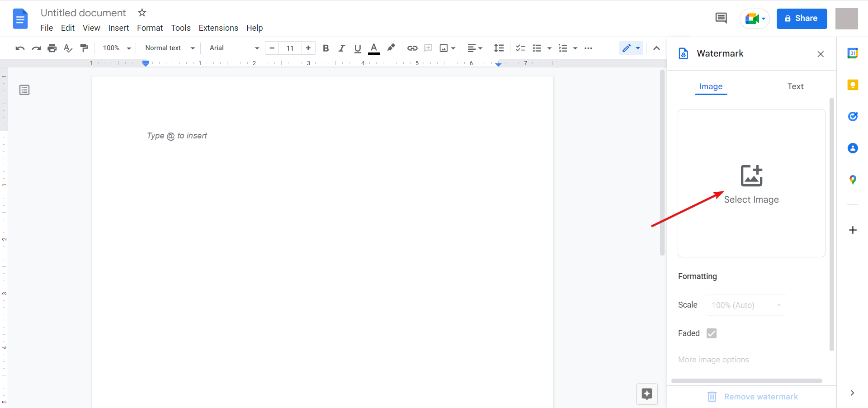Open the Format menu
The height and width of the screenshot is (408, 868).
point(150,28)
